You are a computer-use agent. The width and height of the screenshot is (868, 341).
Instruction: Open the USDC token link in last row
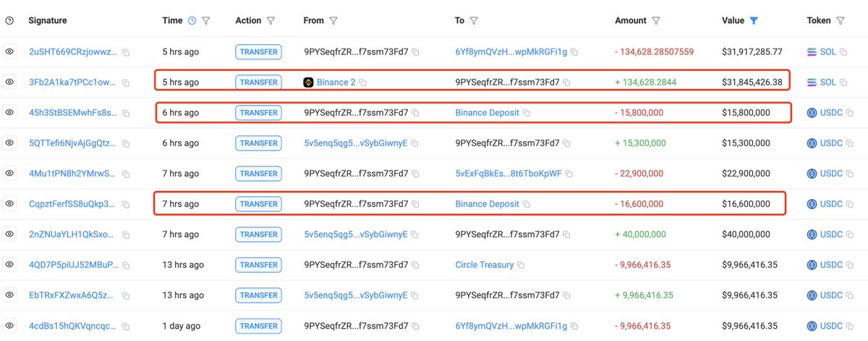pos(830,326)
